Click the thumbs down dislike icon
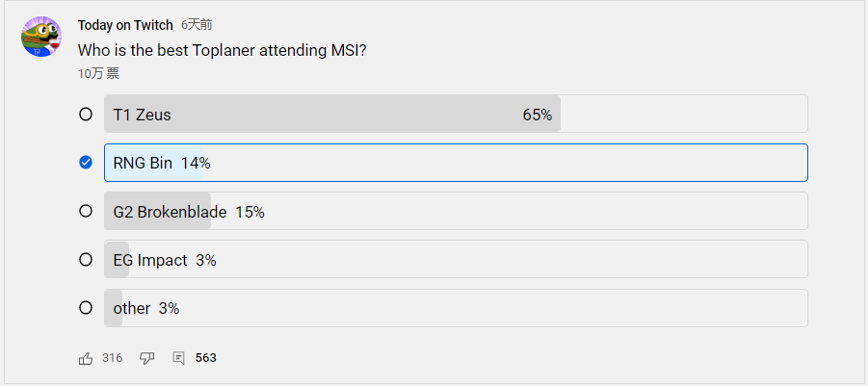 146,358
